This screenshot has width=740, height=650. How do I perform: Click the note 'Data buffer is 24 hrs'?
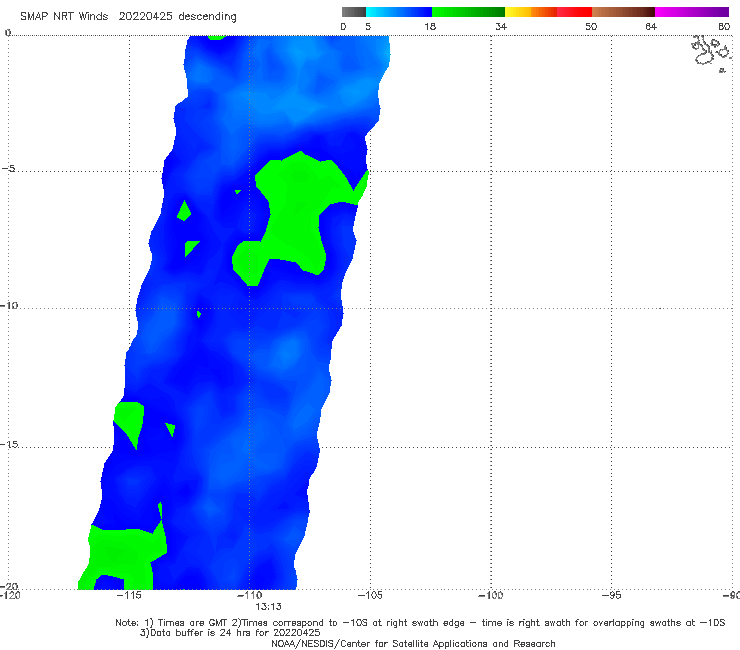[201, 633]
